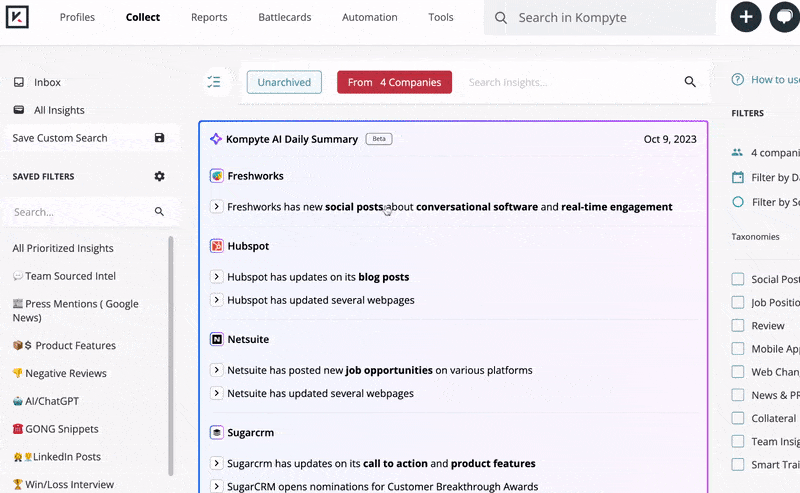The width and height of the screenshot is (800, 493).
Task: Expand Hubspot blog posts summary
Action: click(216, 277)
